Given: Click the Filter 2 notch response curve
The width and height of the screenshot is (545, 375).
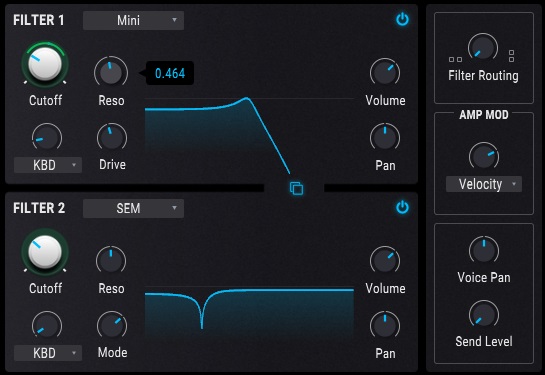Looking at the screenshot, I should 249,308.
